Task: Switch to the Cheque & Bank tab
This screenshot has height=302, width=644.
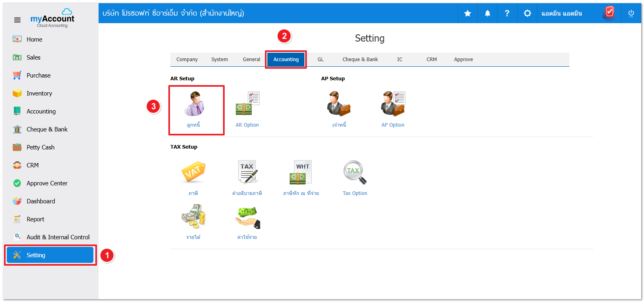Action: point(360,60)
